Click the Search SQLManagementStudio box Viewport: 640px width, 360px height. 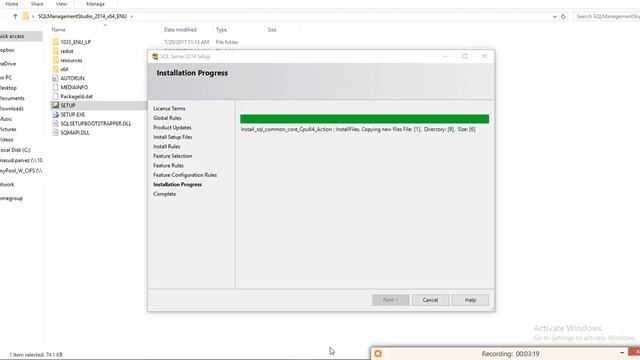point(607,16)
